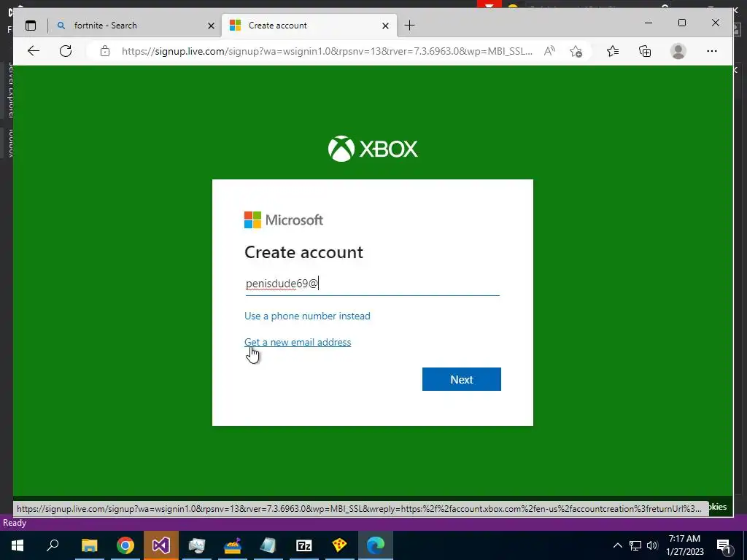Click the Next button
Viewport: 747px width, 560px height.
click(461, 379)
